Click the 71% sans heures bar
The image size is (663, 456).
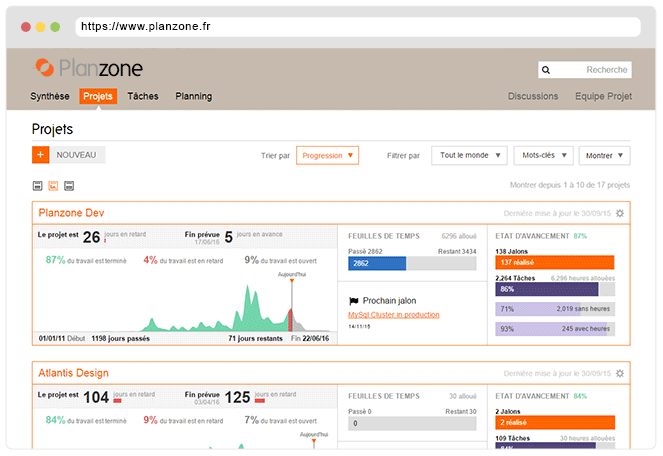[x=555, y=309]
